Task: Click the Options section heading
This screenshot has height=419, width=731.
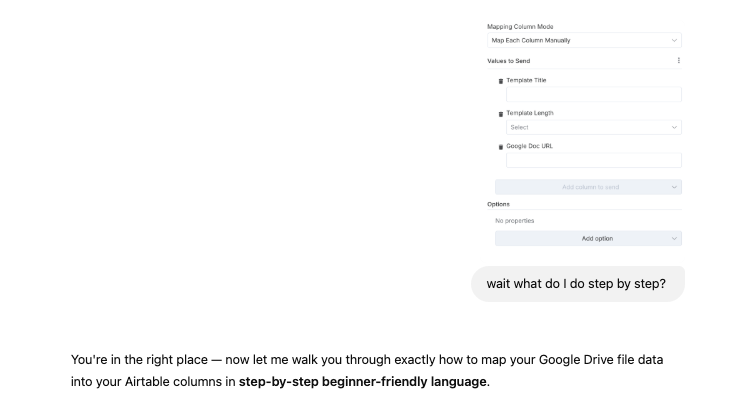Action: click(498, 204)
